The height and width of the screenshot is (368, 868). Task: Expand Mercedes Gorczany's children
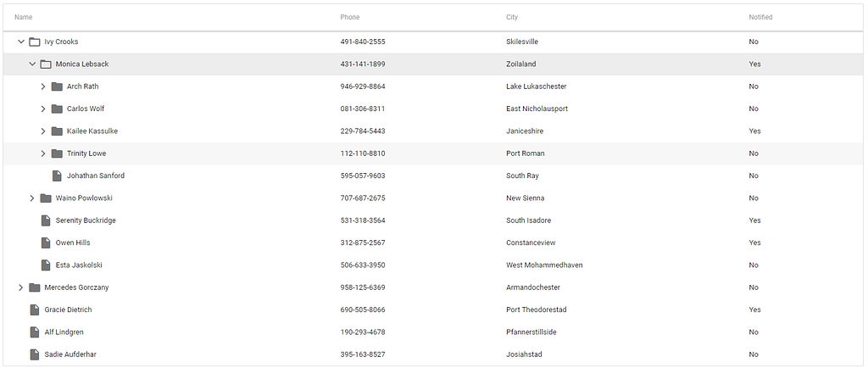[x=21, y=287]
